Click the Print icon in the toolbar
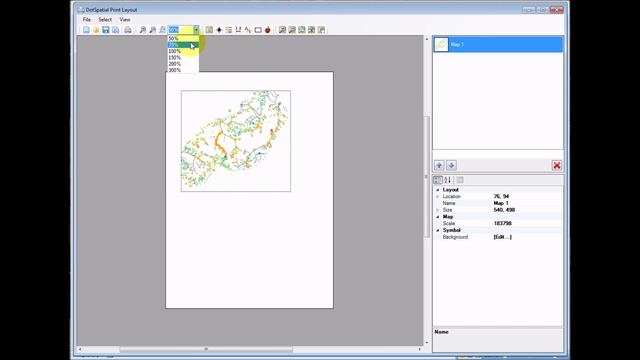 (128, 30)
